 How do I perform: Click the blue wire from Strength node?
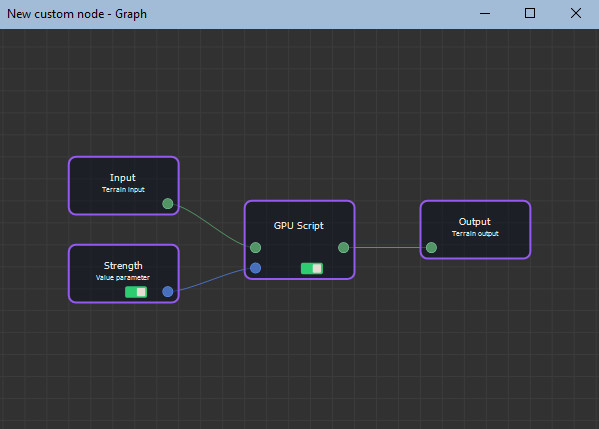pyautogui.click(x=210, y=280)
